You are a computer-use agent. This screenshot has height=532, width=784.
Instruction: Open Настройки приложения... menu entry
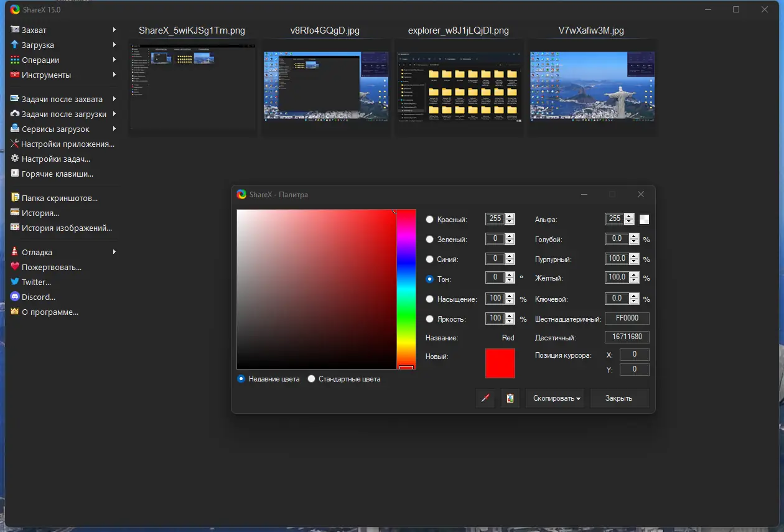[63, 144]
